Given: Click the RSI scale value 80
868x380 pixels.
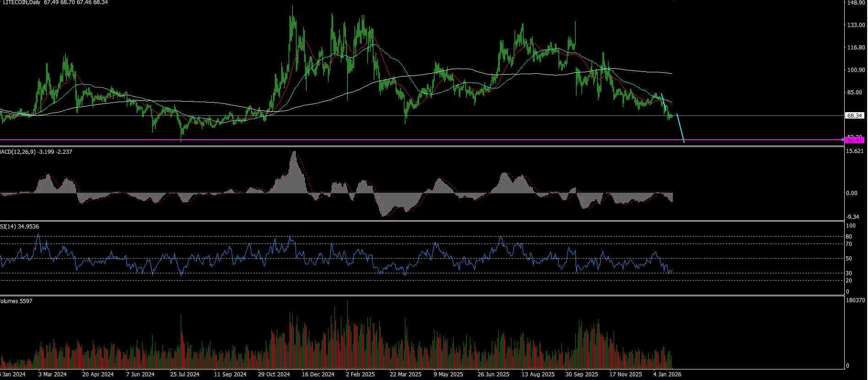Looking at the screenshot, I should 849,237.
